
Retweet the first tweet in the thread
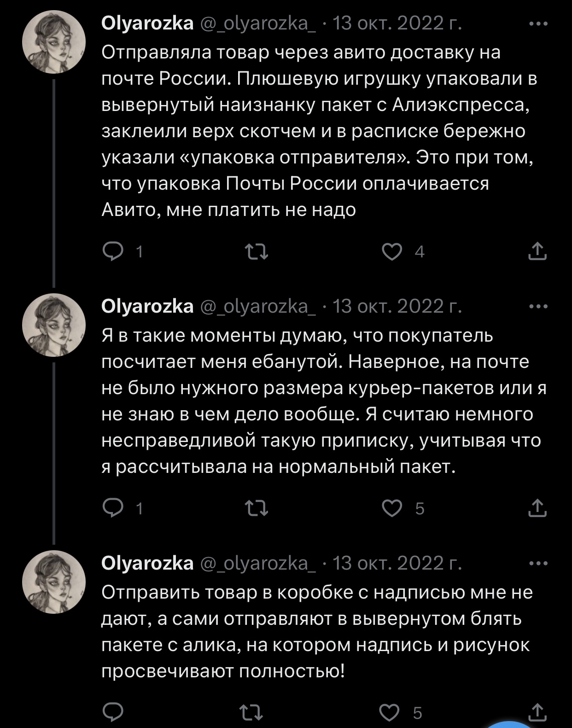[x=256, y=251]
